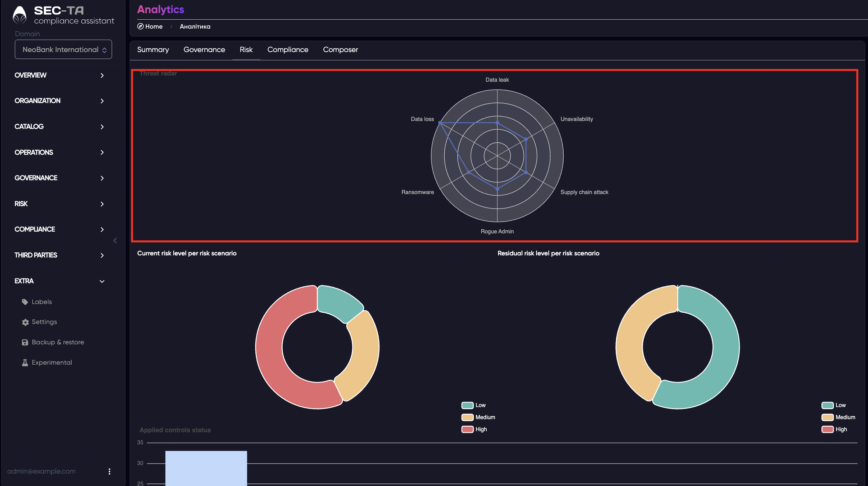Image resolution: width=868 pixels, height=486 pixels.
Task: Open the Composer tab
Action: [x=341, y=50]
